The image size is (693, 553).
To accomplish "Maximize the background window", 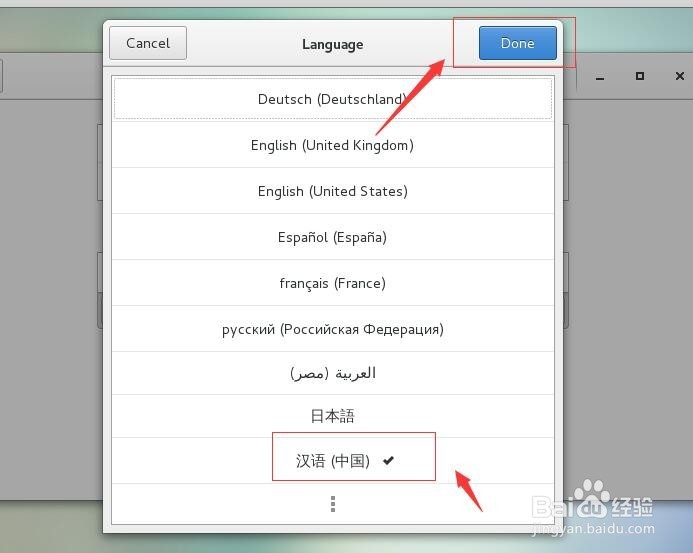I will pos(640,76).
